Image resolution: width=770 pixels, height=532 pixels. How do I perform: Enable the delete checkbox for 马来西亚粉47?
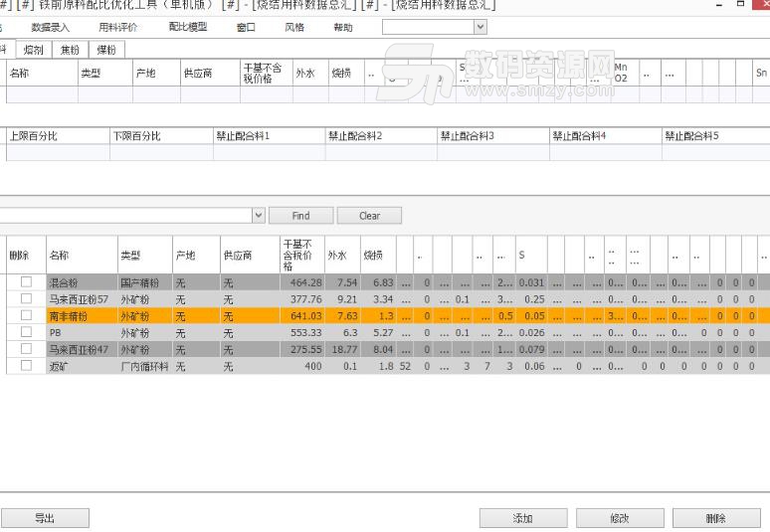(26, 349)
